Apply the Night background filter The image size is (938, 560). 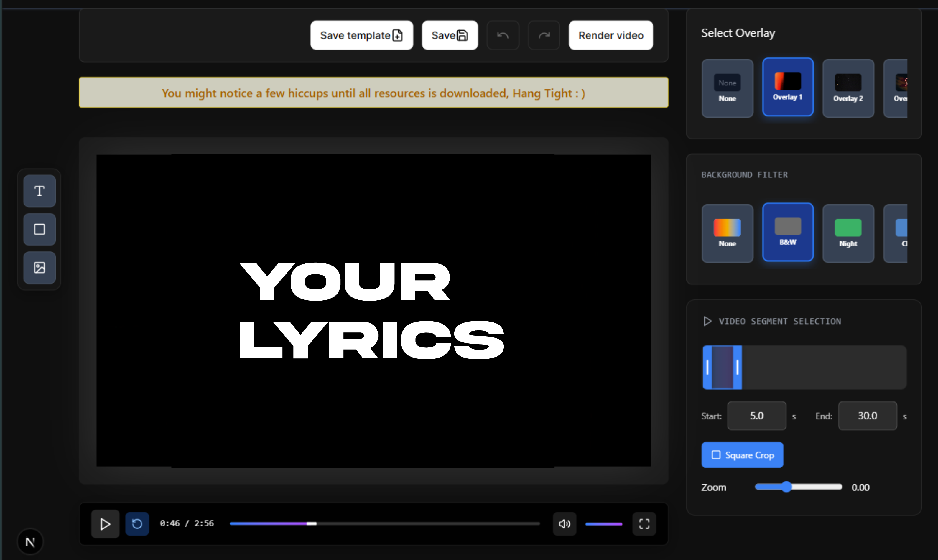tap(848, 233)
